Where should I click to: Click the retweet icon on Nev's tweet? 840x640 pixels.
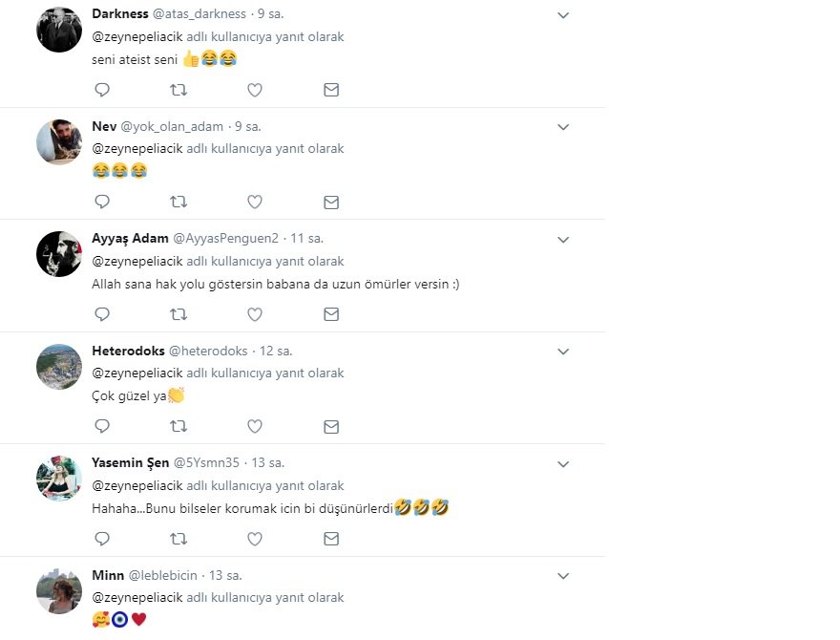[x=178, y=202]
